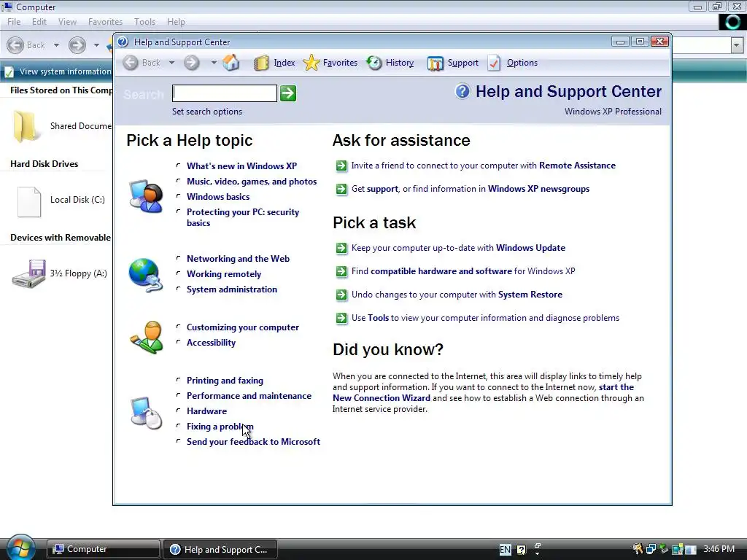Open the Favorites menu in Computer window

pos(105,22)
